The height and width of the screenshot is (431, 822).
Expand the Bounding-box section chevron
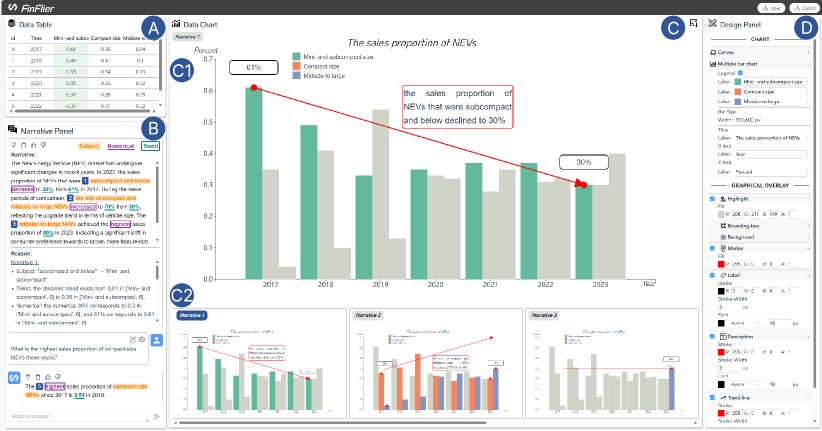pyautogui.click(x=808, y=225)
